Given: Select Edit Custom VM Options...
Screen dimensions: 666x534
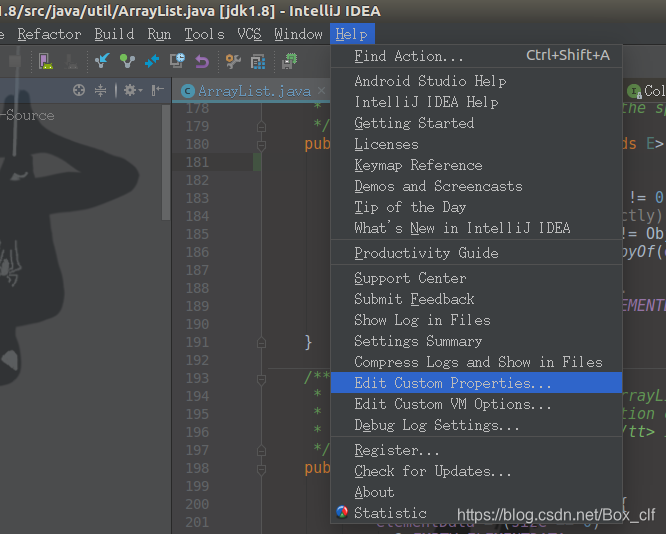Looking at the screenshot, I should coord(476,404).
